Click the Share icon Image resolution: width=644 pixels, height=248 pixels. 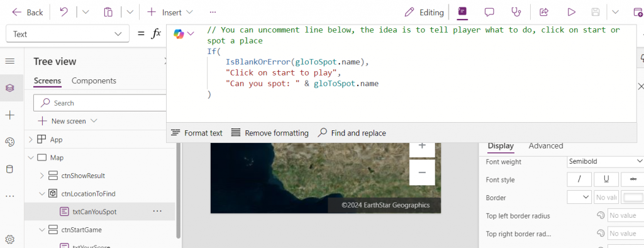point(544,13)
